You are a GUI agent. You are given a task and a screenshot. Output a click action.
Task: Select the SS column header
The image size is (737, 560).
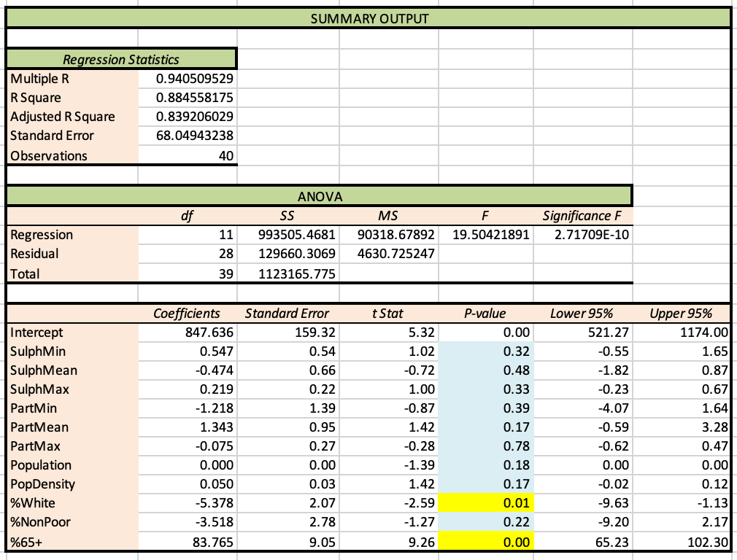[x=288, y=216]
